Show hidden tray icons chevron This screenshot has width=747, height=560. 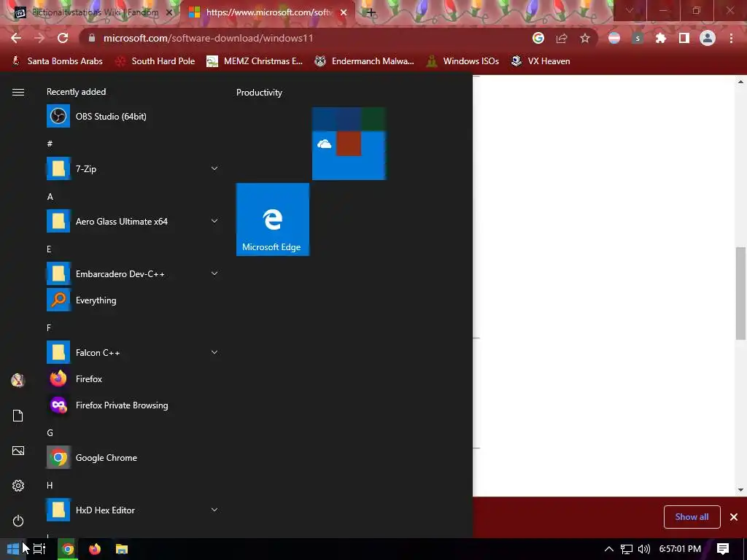609,549
